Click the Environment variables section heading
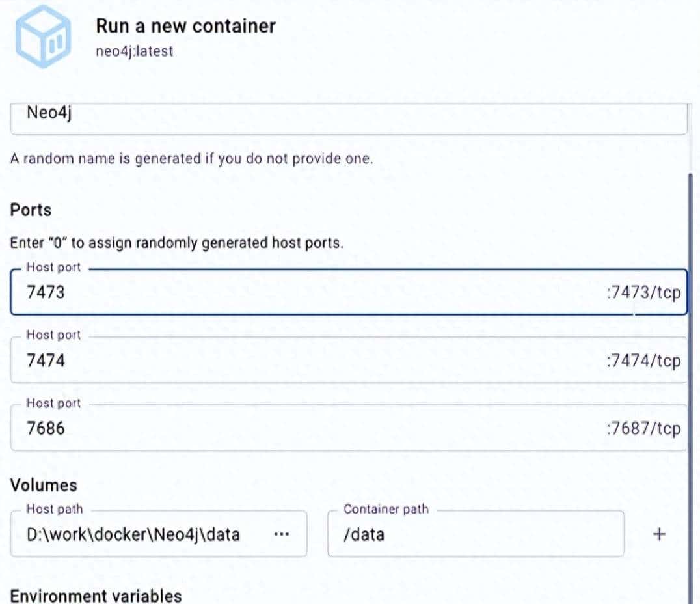This screenshot has height=604, width=700. tap(96, 596)
